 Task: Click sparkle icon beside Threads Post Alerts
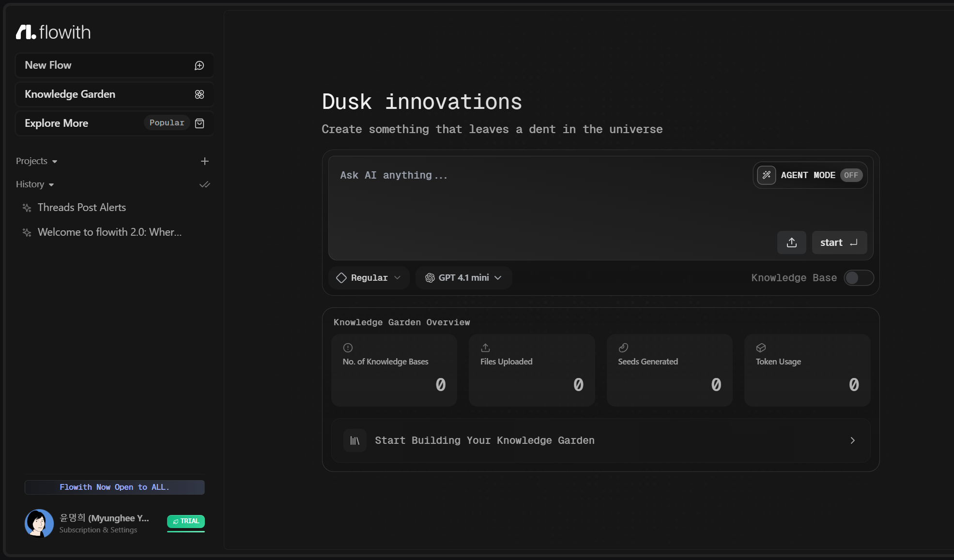click(x=27, y=208)
